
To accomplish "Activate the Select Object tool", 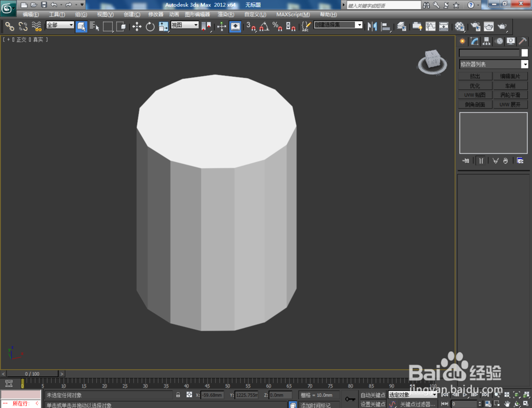I will (81, 27).
